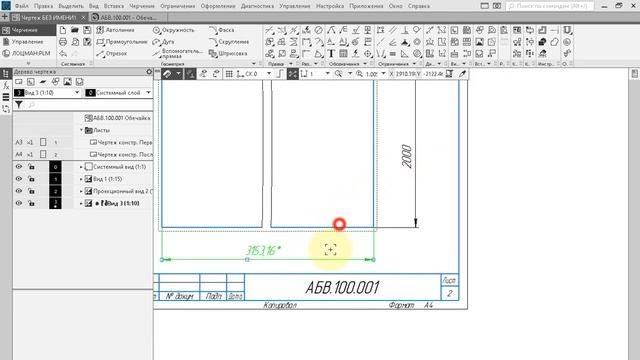Select the Прямоугольник tool
The width and height of the screenshot is (640, 360).
click(122, 42)
